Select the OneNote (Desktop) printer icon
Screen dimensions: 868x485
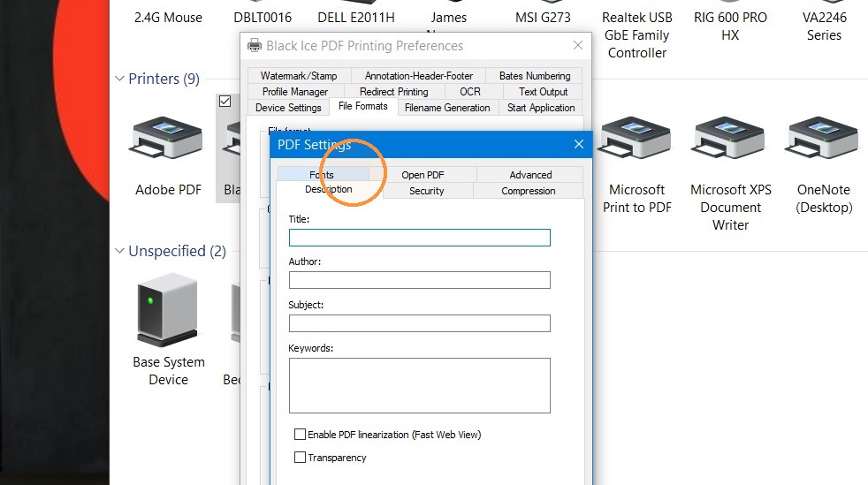click(x=823, y=138)
